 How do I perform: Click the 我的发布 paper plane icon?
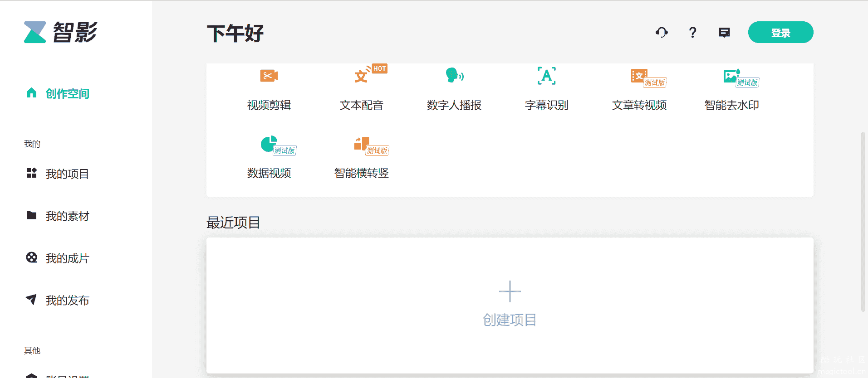coord(31,299)
